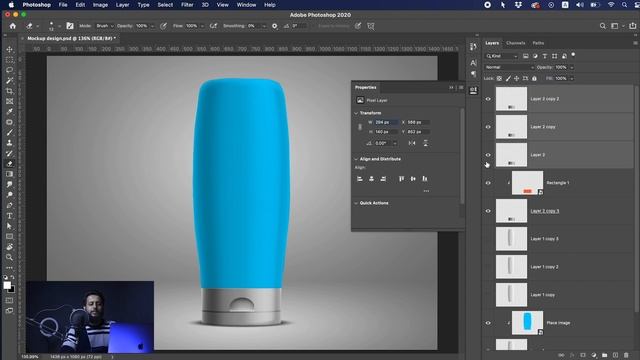Open the Smoothing dropdown arrow
Screen dimensions: 640x360
click(264, 26)
